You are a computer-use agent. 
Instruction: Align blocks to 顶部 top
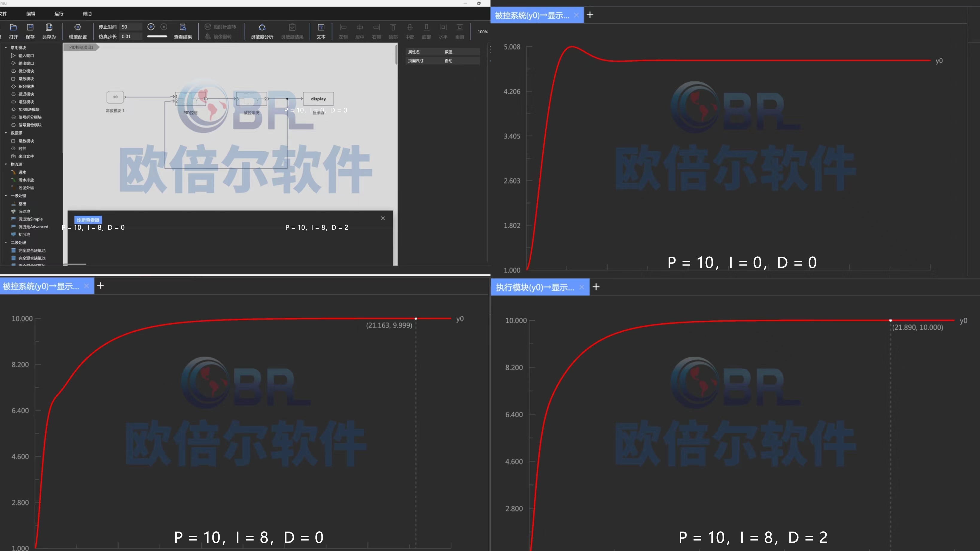[x=393, y=31]
